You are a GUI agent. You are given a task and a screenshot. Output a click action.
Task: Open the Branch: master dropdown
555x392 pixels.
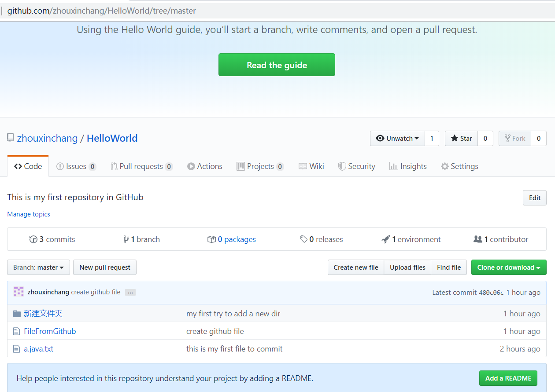[38, 267]
